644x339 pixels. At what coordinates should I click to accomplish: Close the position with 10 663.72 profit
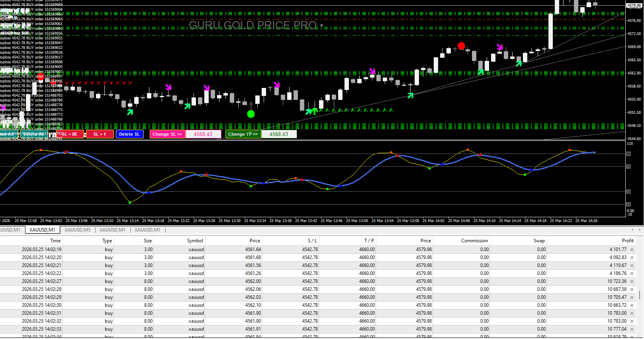pos(632,306)
